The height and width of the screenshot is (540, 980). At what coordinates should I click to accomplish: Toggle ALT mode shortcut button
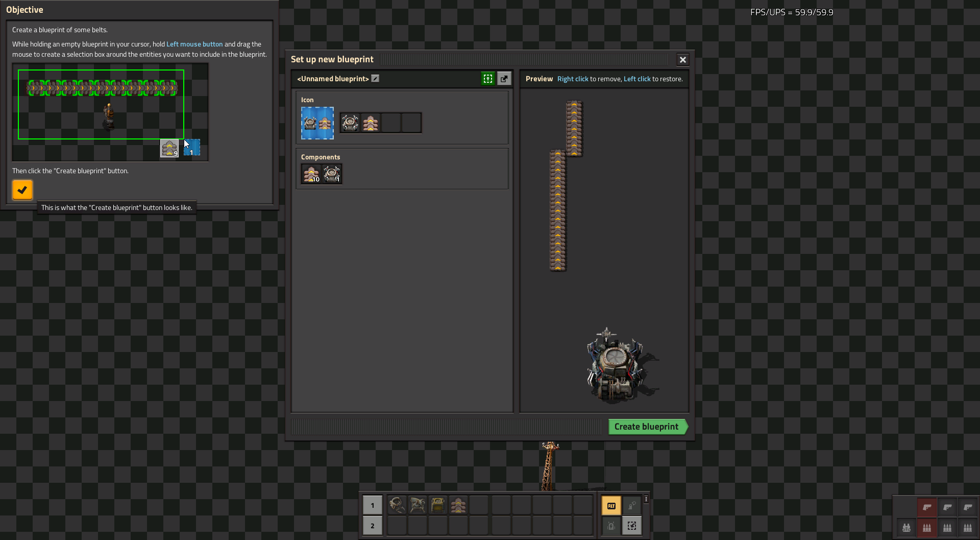pyautogui.click(x=611, y=506)
